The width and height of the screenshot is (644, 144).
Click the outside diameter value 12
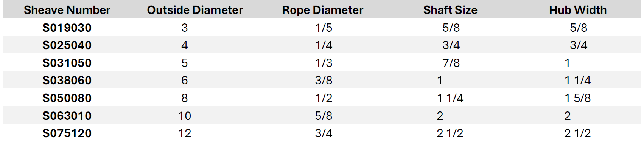click(x=185, y=133)
